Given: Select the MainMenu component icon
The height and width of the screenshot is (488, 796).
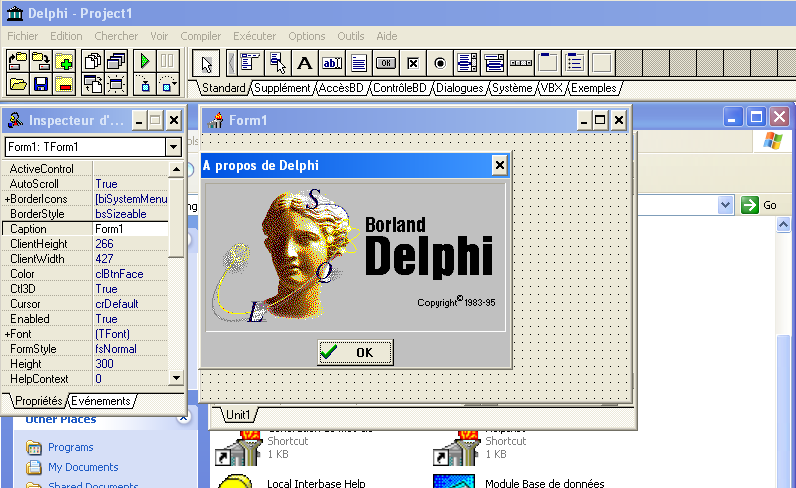Looking at the screenshot, I should (x=250, y=63).
